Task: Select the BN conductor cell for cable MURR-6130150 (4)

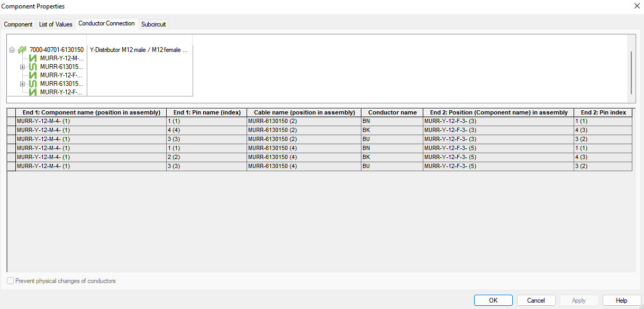Action: tap(393, 148)
